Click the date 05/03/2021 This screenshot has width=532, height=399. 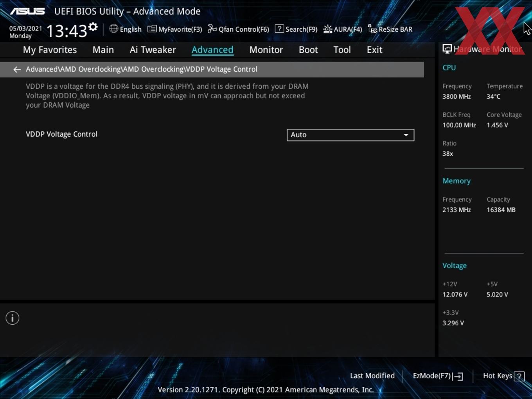click(26, 29)
